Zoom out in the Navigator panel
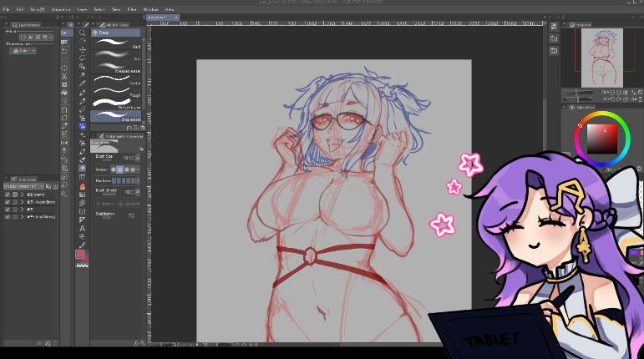 coord(612,94)
